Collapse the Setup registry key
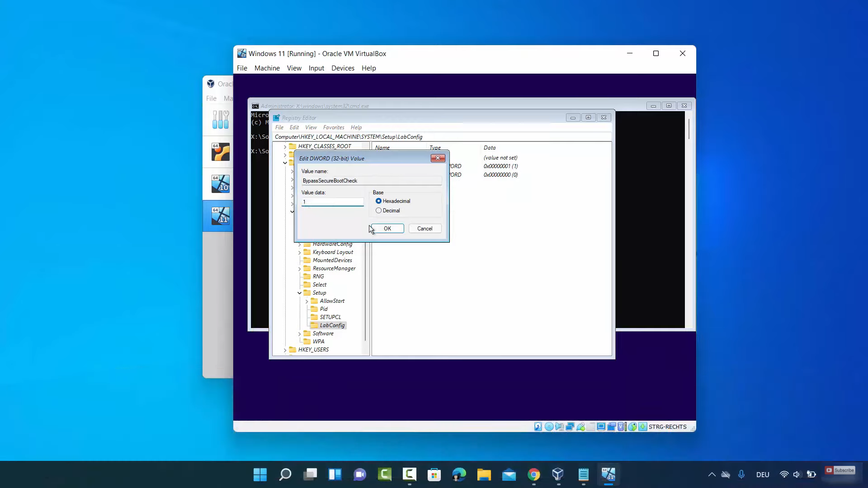Image resolution: width=868 pixels, height=488 pixels. pos(299,293)
